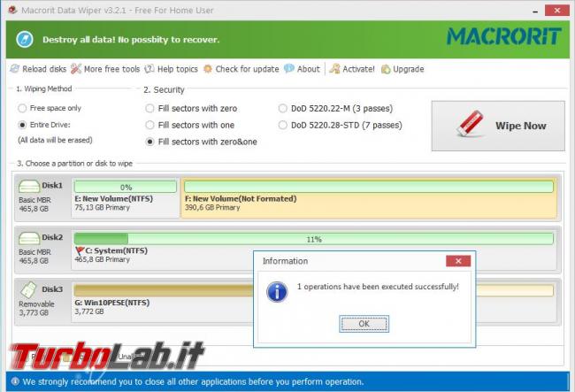Screen dimensions: 575x392
Task: Select the F: New Volume(Not Formated) partition
Action: click(x=369, y=197)
